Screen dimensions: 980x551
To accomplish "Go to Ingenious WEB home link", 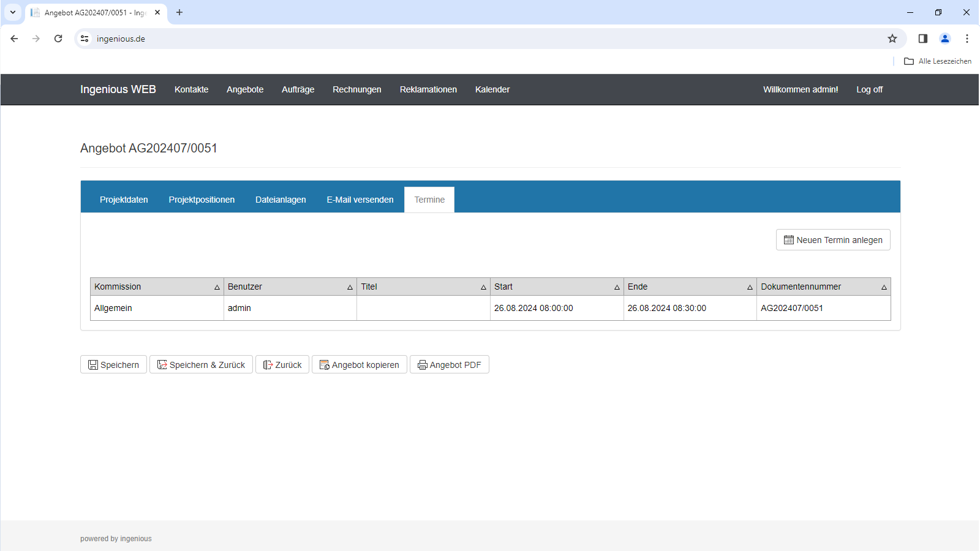I will click(x=118, y=89).
